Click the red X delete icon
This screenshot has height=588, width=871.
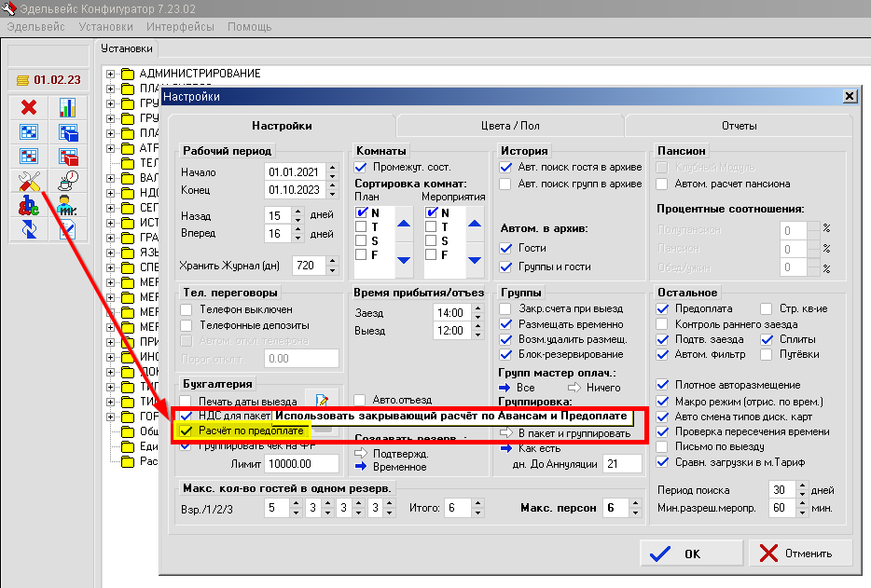pyautogui.click(x=28, y=108)
